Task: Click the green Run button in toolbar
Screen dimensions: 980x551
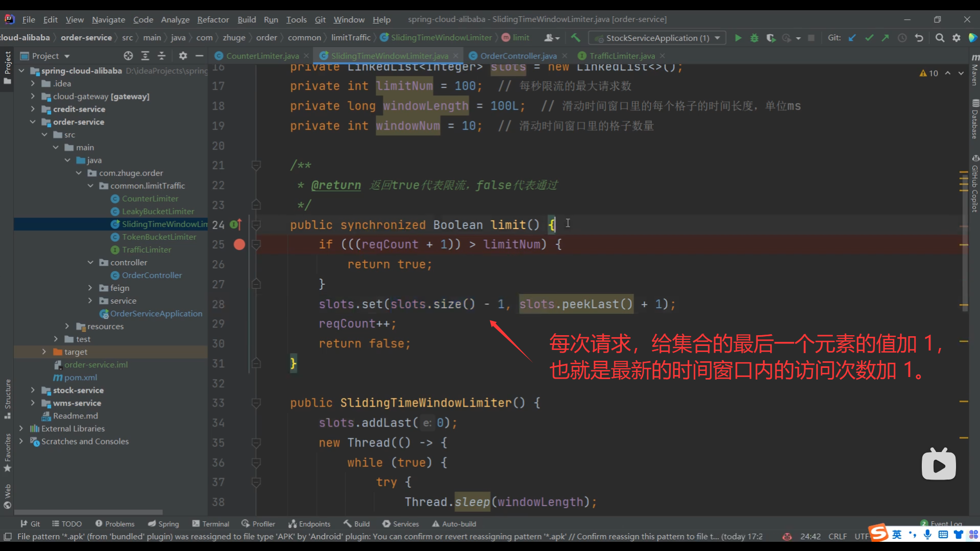Action: tap(738, 38)
